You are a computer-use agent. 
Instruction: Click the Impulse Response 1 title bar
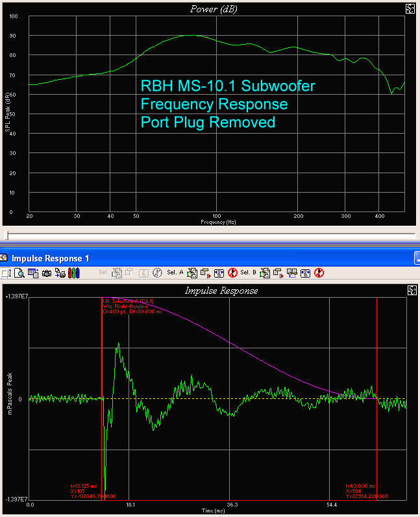coord(210,258)
